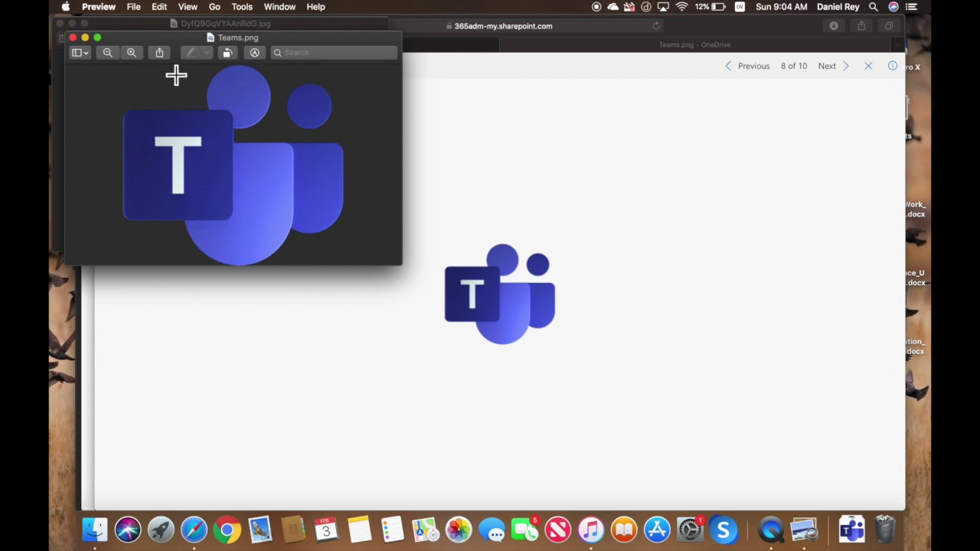This screenshot has height=551, width=980.
Task: Show Safari downloads
Action: coord(834,26)
